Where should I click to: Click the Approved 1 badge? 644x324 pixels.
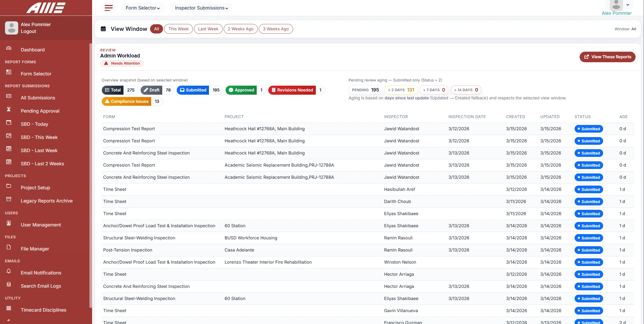click(246, 90)
